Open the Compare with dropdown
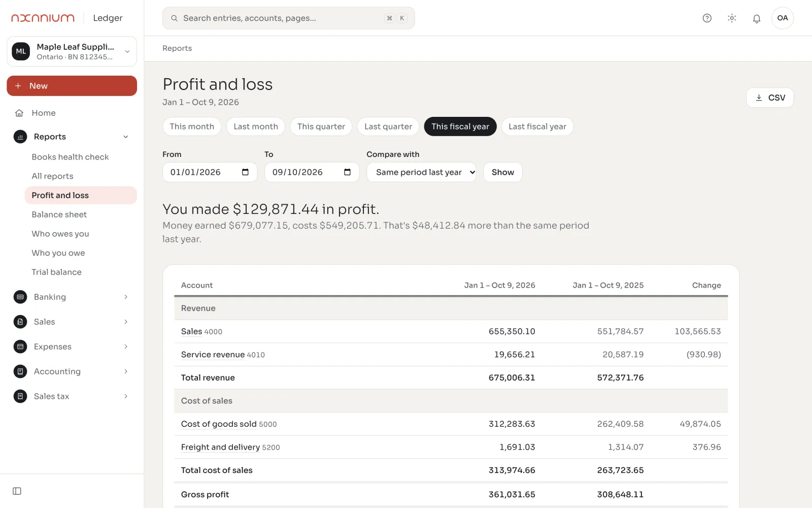 tap(421, 172)
